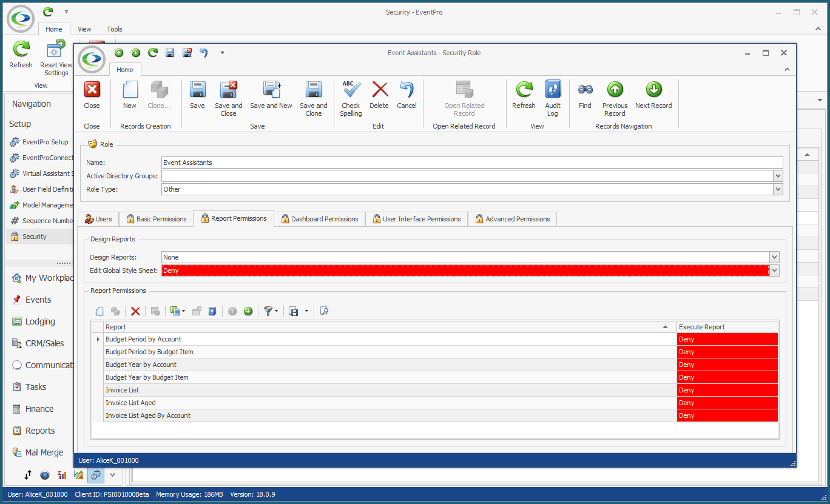The image size is (830, 504).
Task: Sort by the Report column header
Action: [x=390, y=327]
